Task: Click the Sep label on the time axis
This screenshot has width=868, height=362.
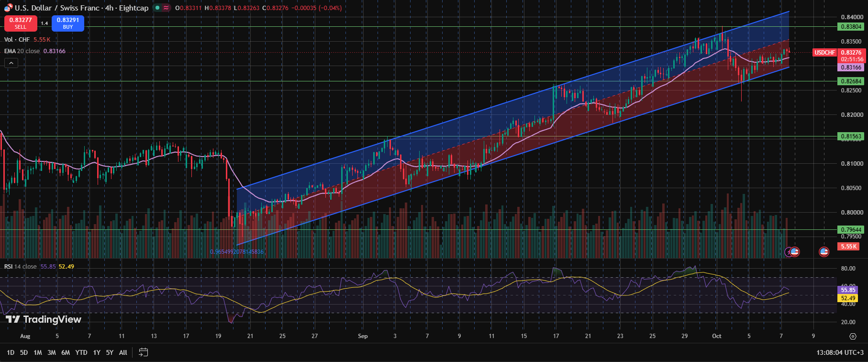Action: (x=363, y=336)
